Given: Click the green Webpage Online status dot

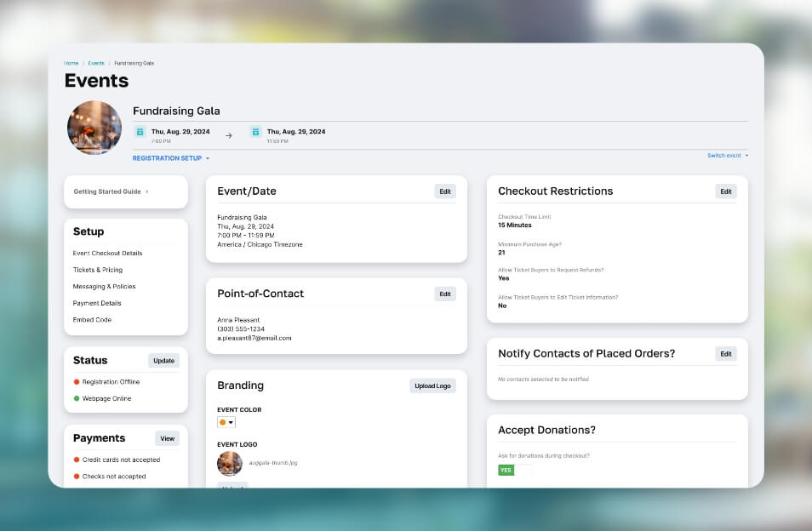Looking at the screenshot, I should pyautogui.click(x=76, y=398).
